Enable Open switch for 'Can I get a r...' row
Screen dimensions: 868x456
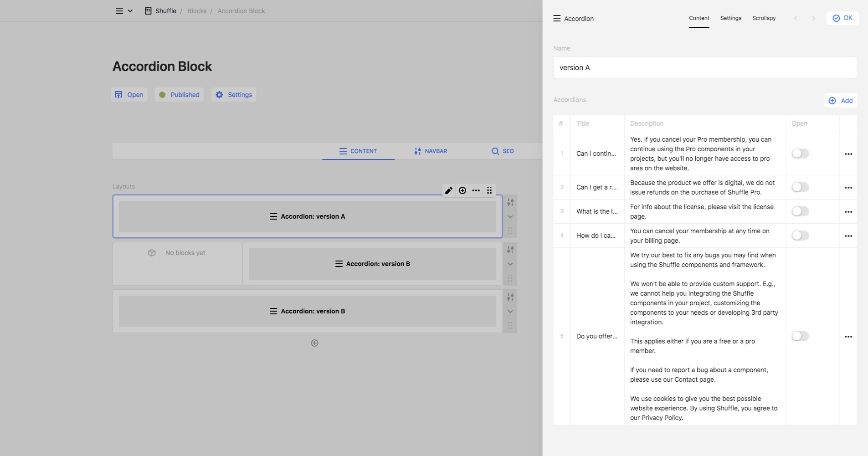click(x=800, y=187)
